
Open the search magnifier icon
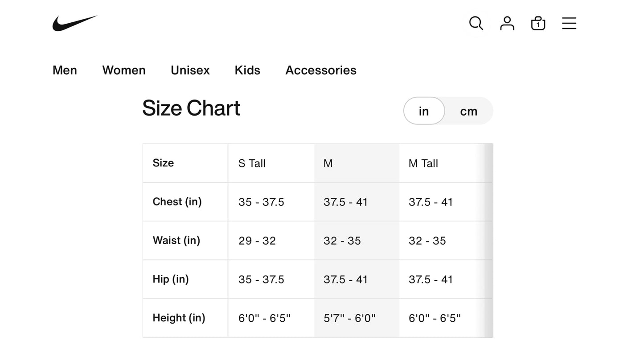(x=476, y=23)
